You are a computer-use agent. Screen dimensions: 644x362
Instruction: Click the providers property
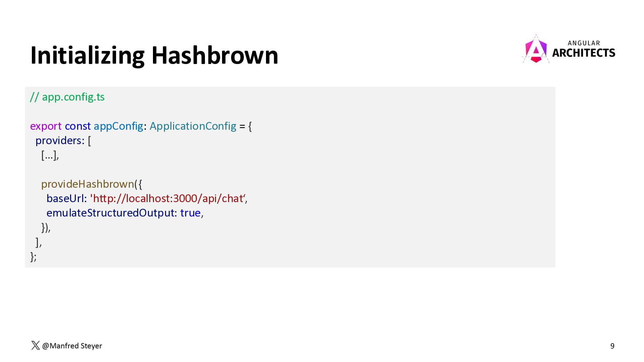pos(60,141)
